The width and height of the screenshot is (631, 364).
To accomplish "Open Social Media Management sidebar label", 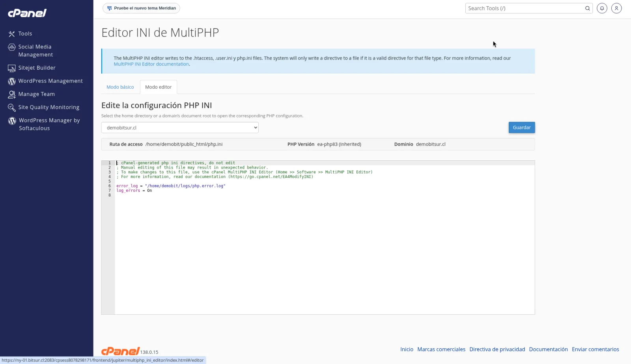I will coord(35,51).
